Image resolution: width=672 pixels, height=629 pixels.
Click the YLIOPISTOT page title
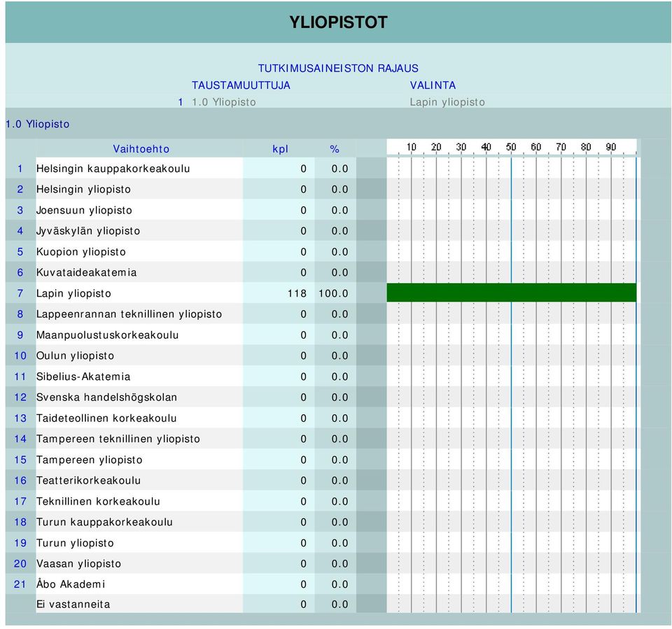[x=338, y=22]
